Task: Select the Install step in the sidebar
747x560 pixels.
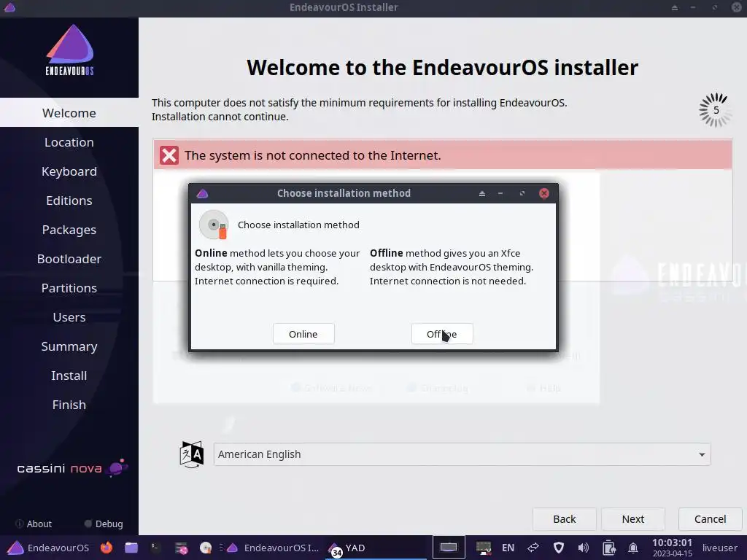Action: coord(69,376)
